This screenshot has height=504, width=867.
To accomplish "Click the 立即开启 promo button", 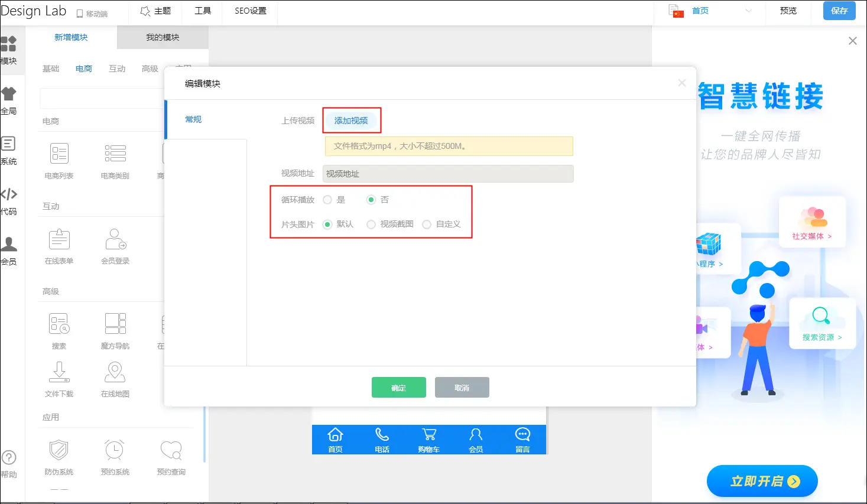I will click(762, 481).
